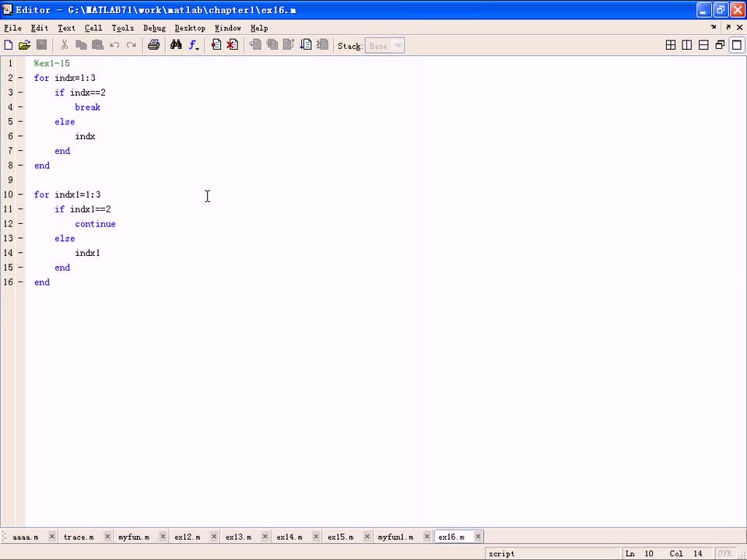This screenshot has height=560, width=747.
Task: Switch to the myfun1.m tab
Action: (x=395, y=537)
